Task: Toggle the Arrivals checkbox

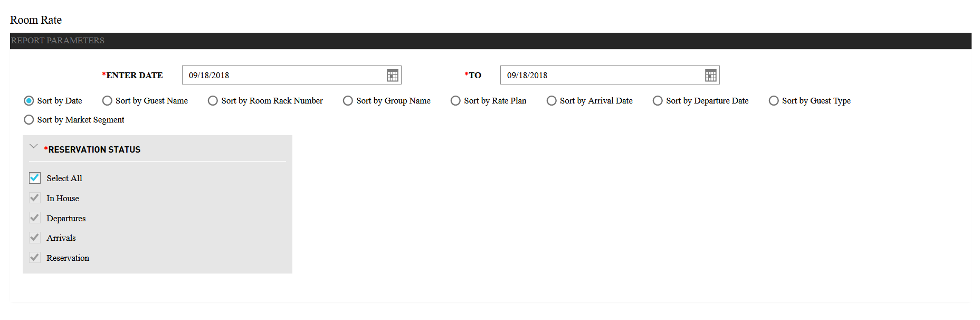Action: (35, 238)
